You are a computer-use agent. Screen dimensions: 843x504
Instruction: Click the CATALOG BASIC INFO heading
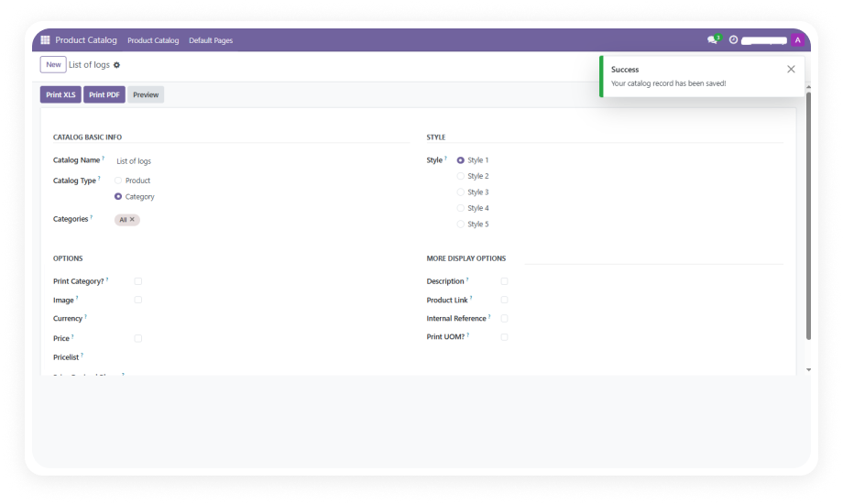(x=88, y=137)
